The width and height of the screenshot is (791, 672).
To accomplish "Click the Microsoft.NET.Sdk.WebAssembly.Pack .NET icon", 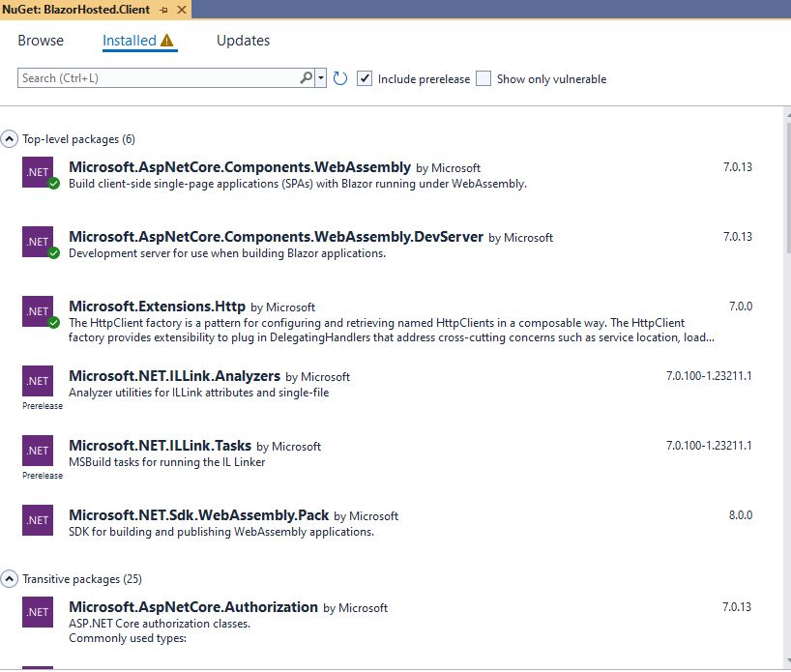I will pos(38,520).
